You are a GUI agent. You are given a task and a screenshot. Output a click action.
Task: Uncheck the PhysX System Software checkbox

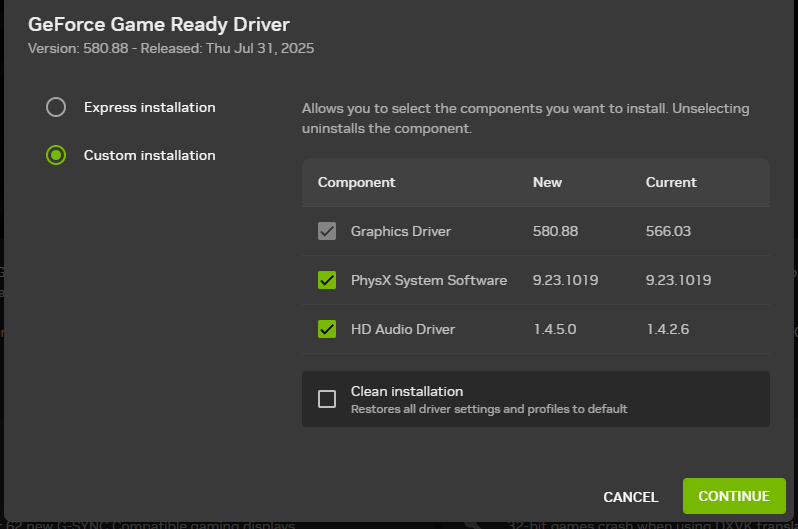pyautogui.click(x=327, y=280)
